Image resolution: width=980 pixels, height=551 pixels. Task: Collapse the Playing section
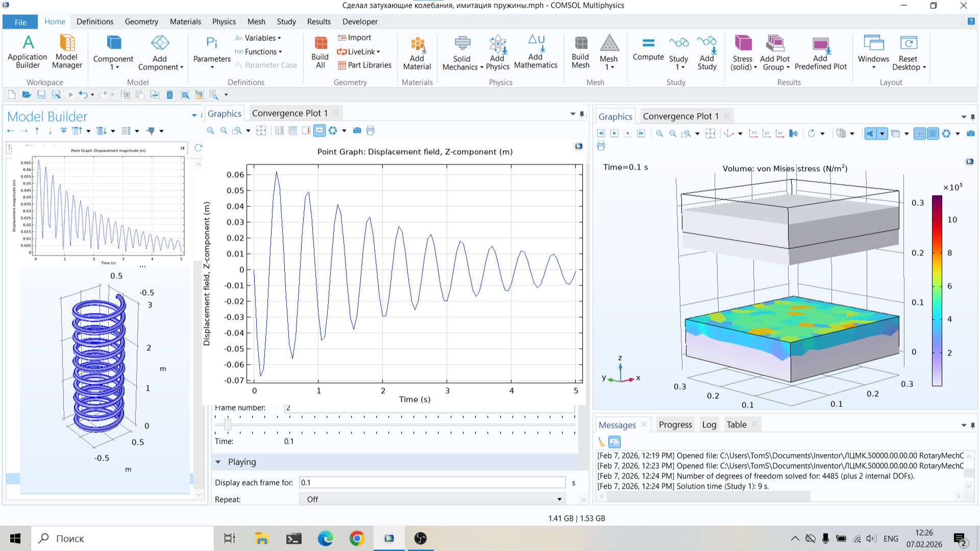[x=218, y=462]
